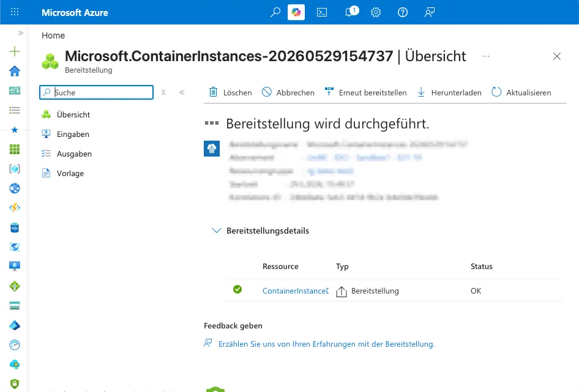Click the green plus create resource icon

pos(15,51)
